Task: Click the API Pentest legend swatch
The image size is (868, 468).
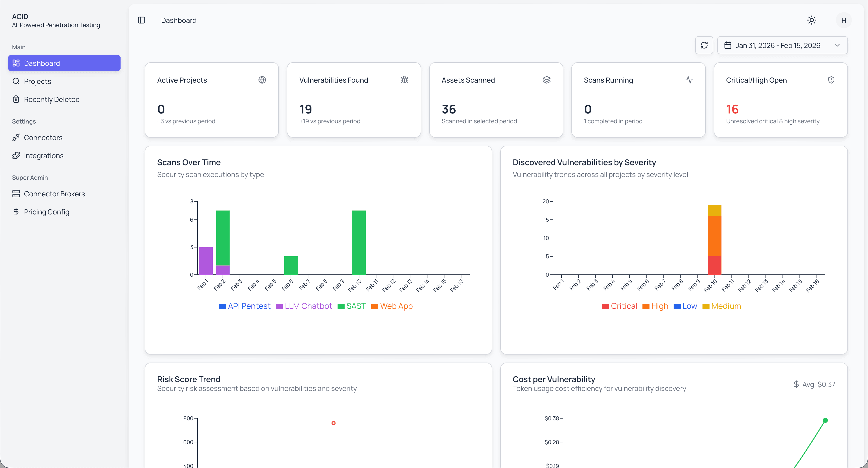Action: (222, 306)
